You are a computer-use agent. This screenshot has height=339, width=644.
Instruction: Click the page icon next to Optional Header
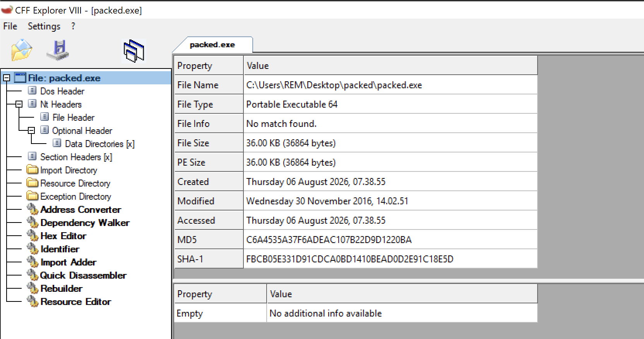[45, 130]
